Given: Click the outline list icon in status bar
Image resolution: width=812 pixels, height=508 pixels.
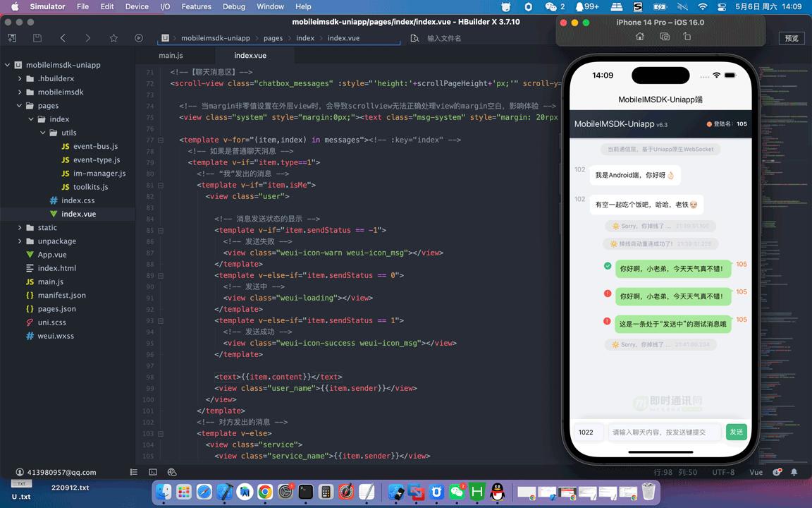Looking at the screenshot, I should (134, 472).
